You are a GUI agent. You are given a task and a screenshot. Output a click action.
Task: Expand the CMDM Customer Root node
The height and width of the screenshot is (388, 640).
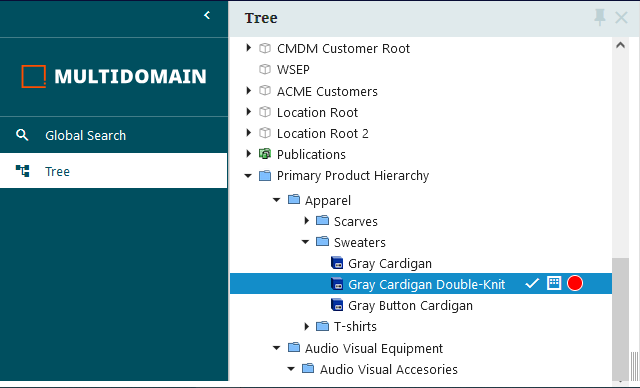pos(249,48)
